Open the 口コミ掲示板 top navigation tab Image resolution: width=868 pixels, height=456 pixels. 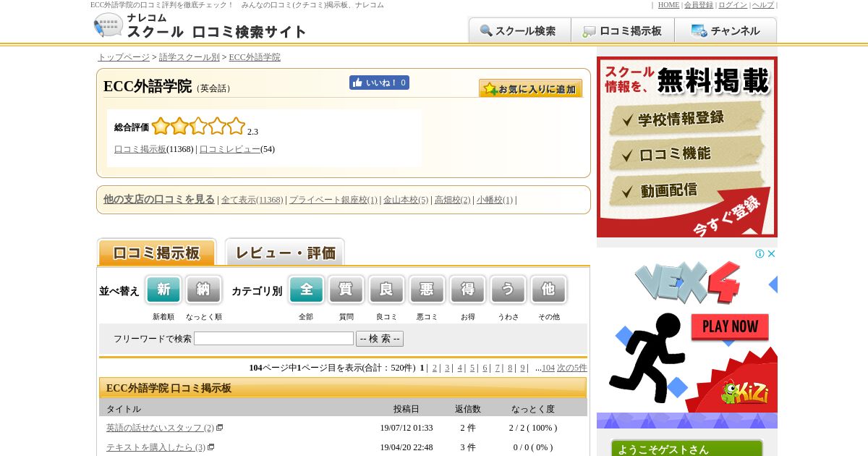click(623, 30)
